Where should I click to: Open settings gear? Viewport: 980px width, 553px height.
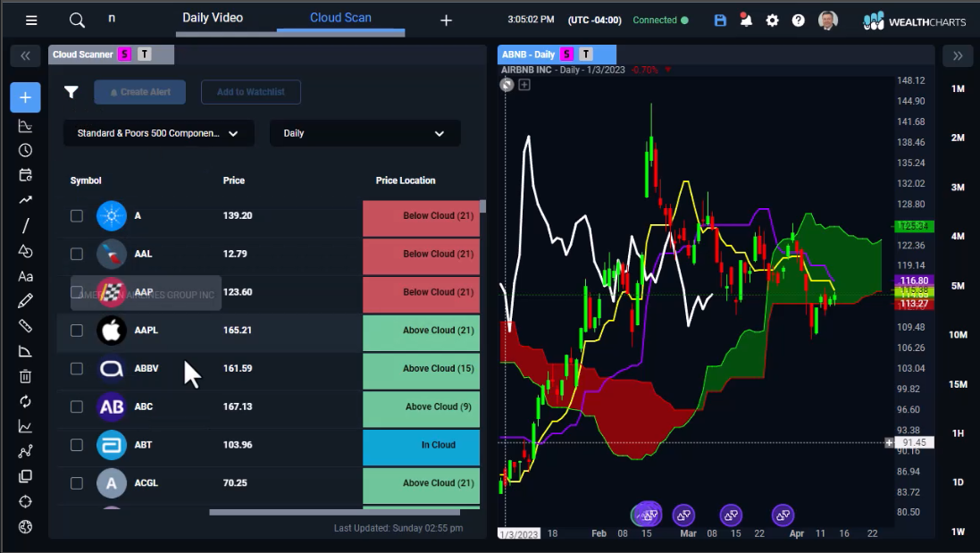coord(773,21)
